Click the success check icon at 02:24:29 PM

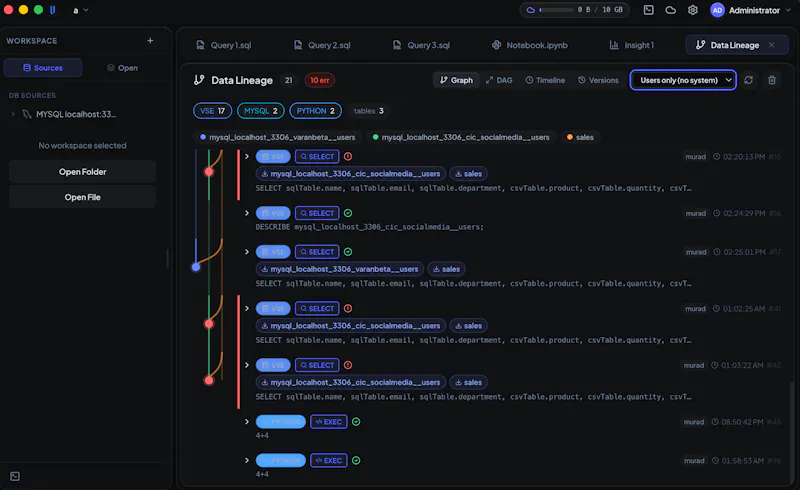pos(348,213)
